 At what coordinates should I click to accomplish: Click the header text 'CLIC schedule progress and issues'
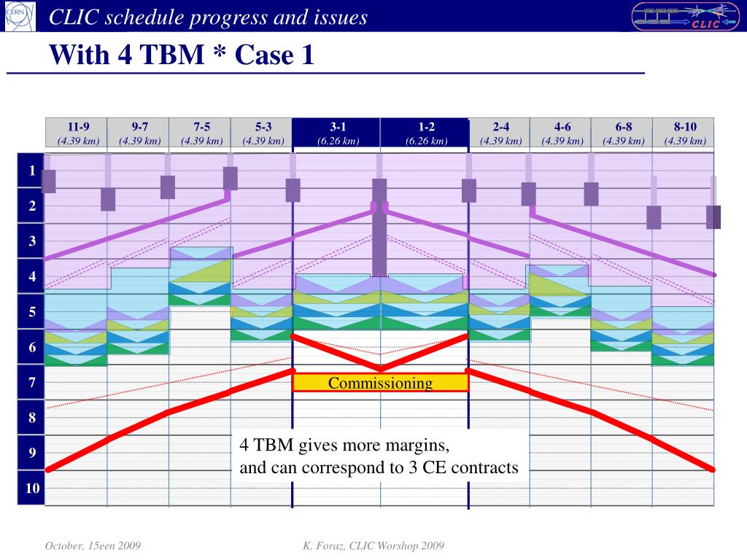208,17
